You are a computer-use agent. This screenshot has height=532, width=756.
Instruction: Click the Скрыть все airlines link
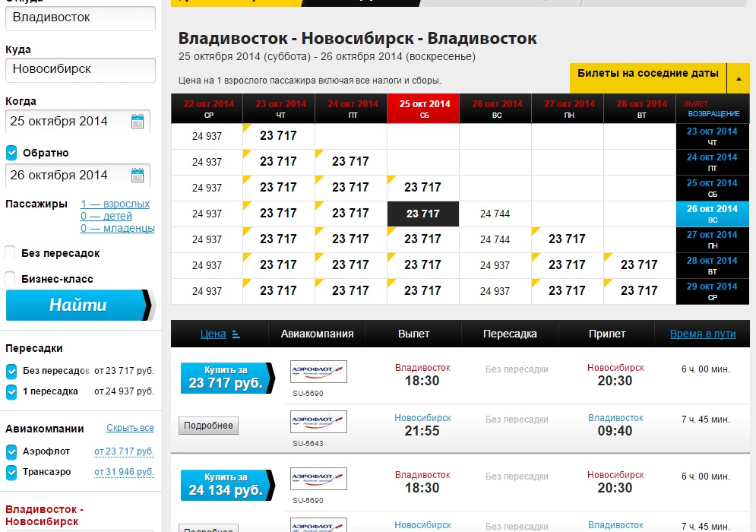[130, 428]
